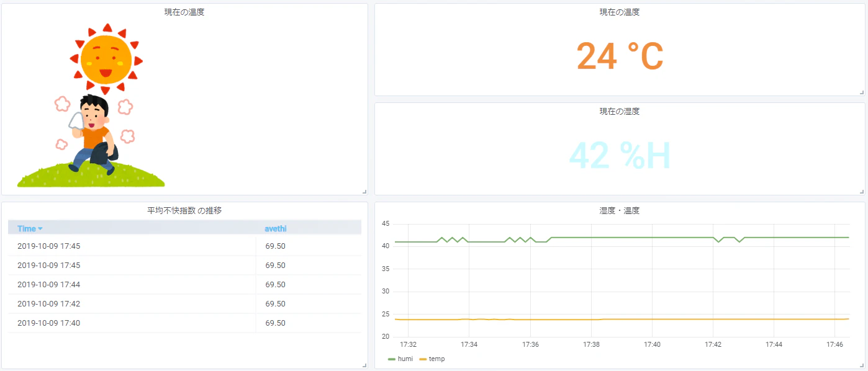Click the 24 °C temperature value

pyautogui.click(x=620, y=56)
